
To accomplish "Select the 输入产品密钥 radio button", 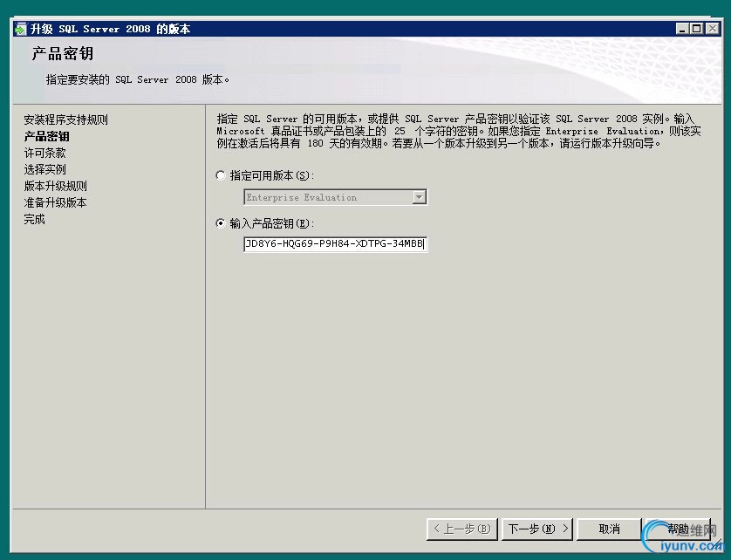I will click(x=221, y=223).
